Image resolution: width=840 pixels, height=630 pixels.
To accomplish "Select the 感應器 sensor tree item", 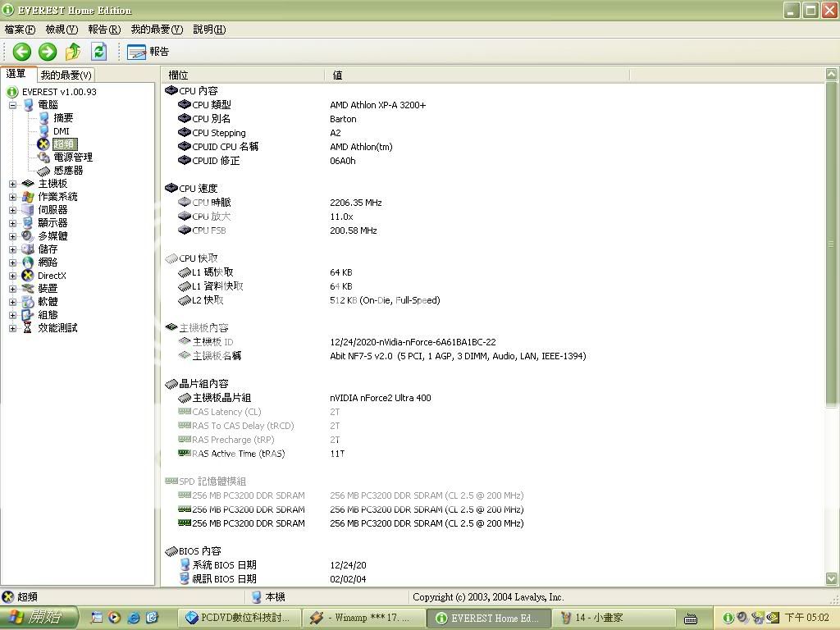I will [68, 171].
